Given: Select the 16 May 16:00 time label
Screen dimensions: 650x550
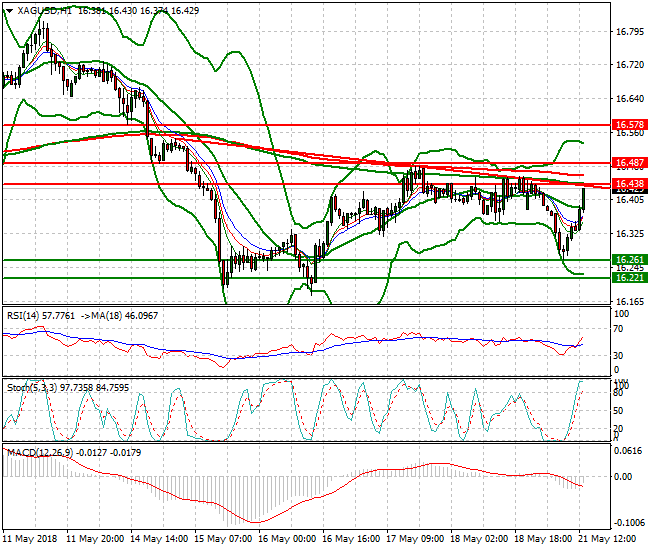Looking at the screenshot, I should click(351, 539).
